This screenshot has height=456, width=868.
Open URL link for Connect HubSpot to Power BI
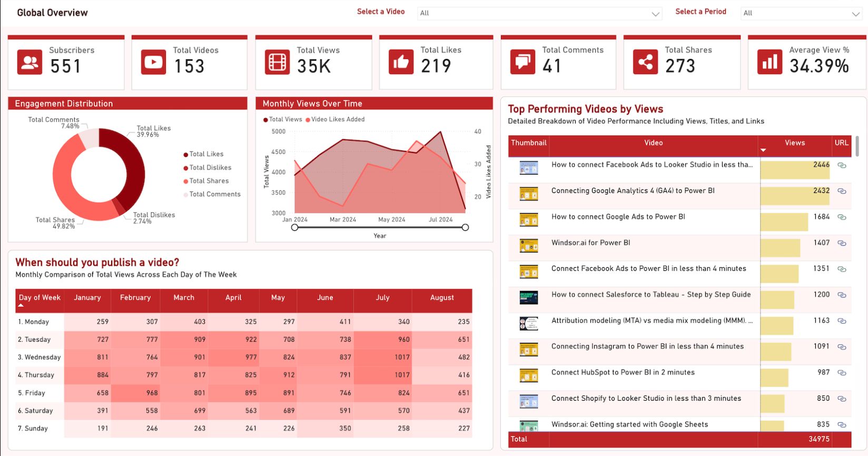point(842,373)
